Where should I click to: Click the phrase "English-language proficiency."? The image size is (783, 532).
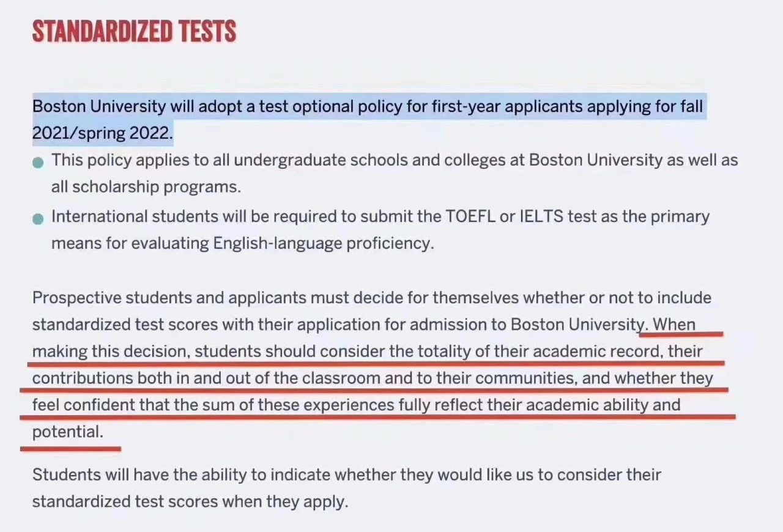(x=323, y=243)
